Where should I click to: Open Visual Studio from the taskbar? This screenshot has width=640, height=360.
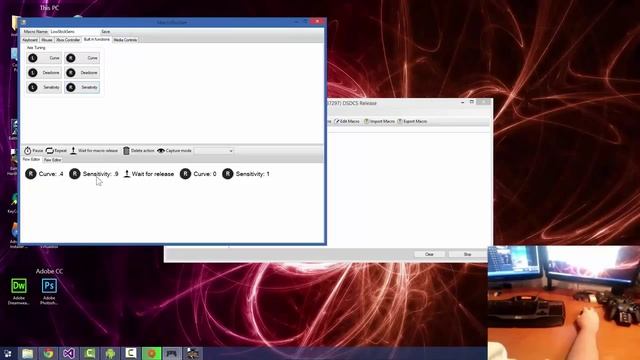coord(69,353)
